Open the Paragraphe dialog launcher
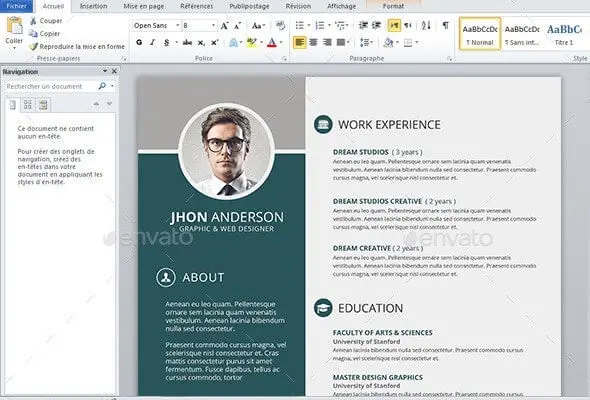This screenshot has height=400, width=590. pyautogui.click(x=449, y=59)
